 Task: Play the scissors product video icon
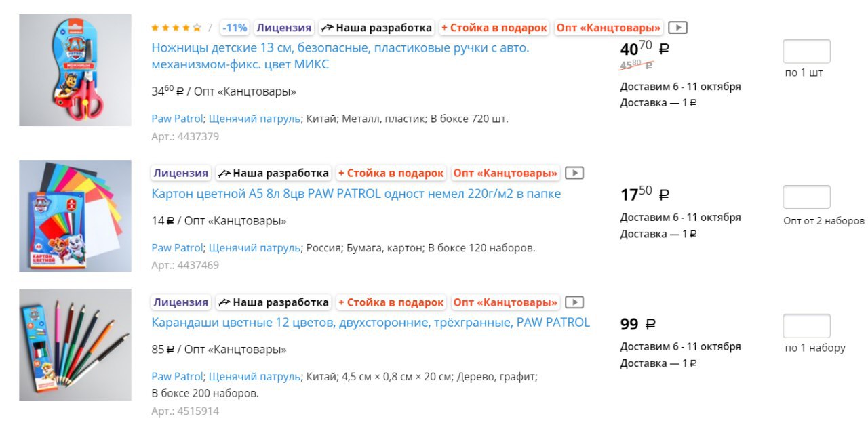[x=677, y=28]
